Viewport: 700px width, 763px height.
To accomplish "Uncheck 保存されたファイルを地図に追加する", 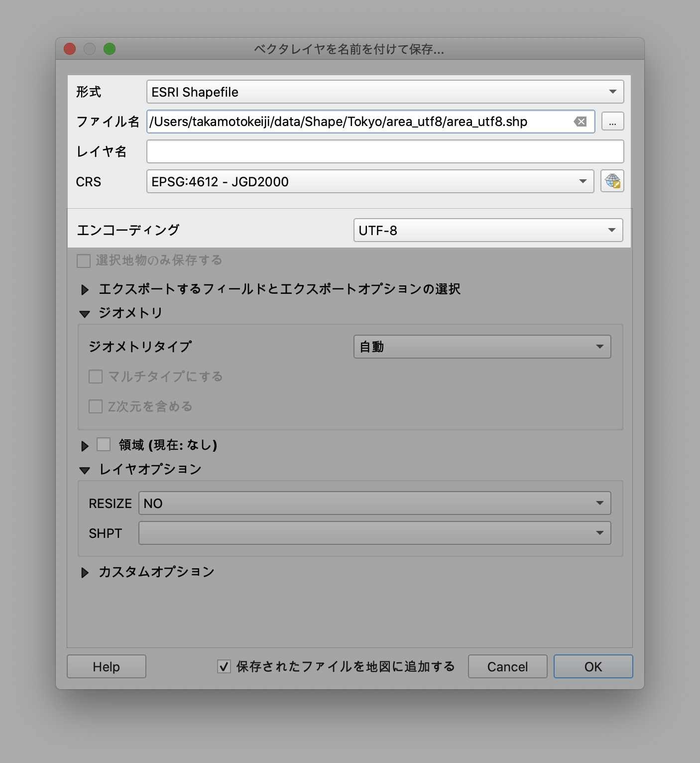I will point(224,666).
